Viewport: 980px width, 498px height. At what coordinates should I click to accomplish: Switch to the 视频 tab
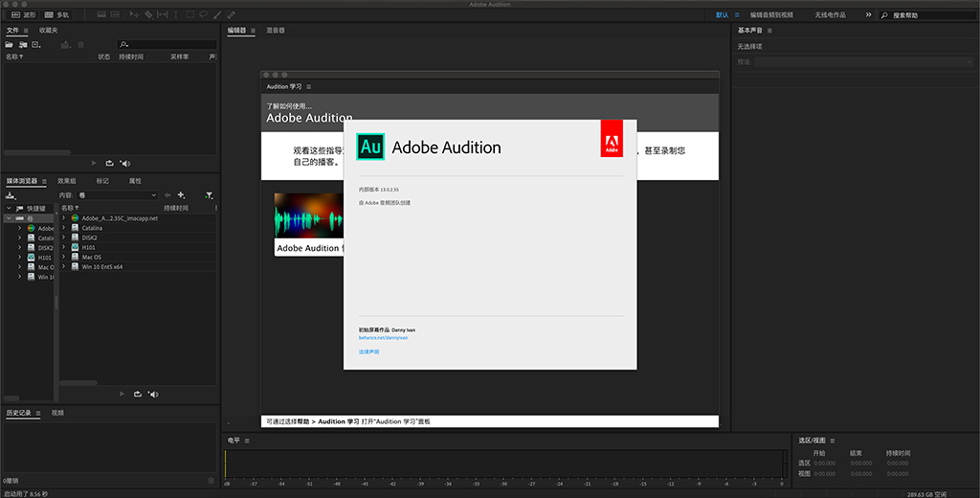pos(57,413)
